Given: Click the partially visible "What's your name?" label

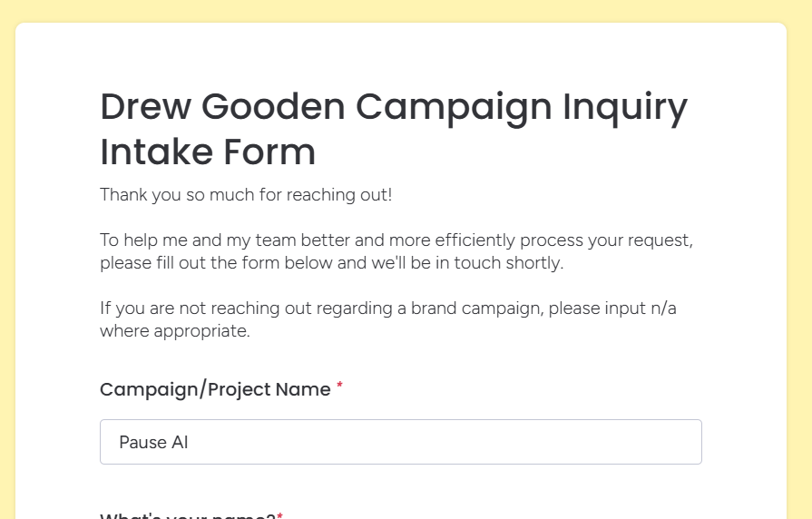Looking at the screenshot, I should point(188,516).
